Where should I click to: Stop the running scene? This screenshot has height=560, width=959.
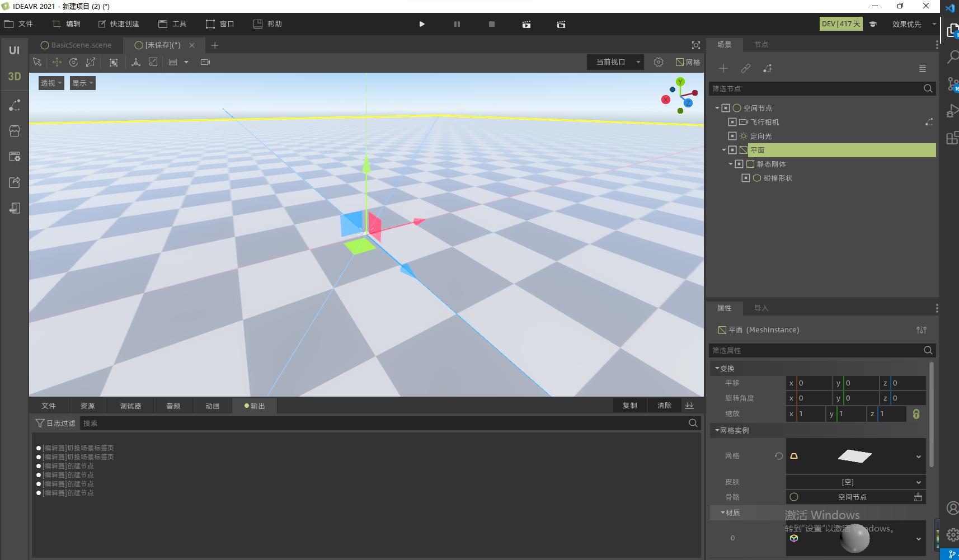(492, 24)
